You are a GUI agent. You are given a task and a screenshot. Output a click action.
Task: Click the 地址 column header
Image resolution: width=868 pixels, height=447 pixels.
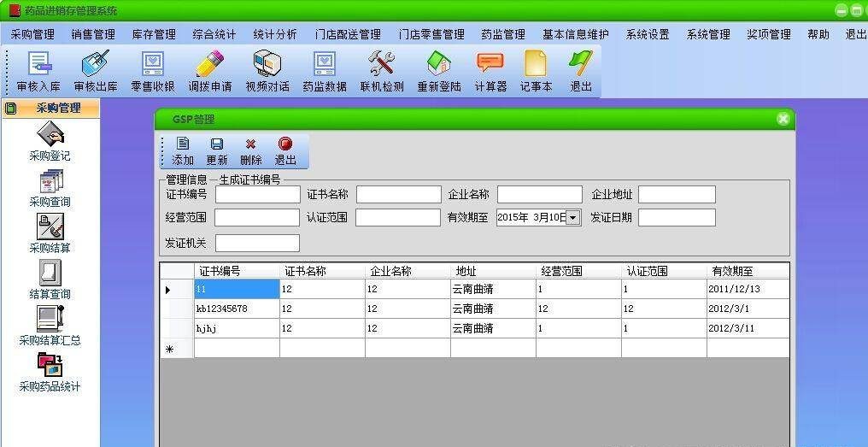pos(493,271)
